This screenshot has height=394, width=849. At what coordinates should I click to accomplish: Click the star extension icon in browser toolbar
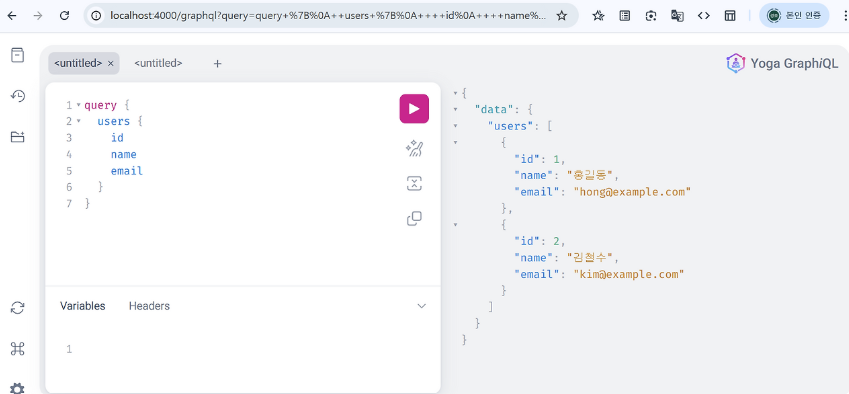(598, 16)
